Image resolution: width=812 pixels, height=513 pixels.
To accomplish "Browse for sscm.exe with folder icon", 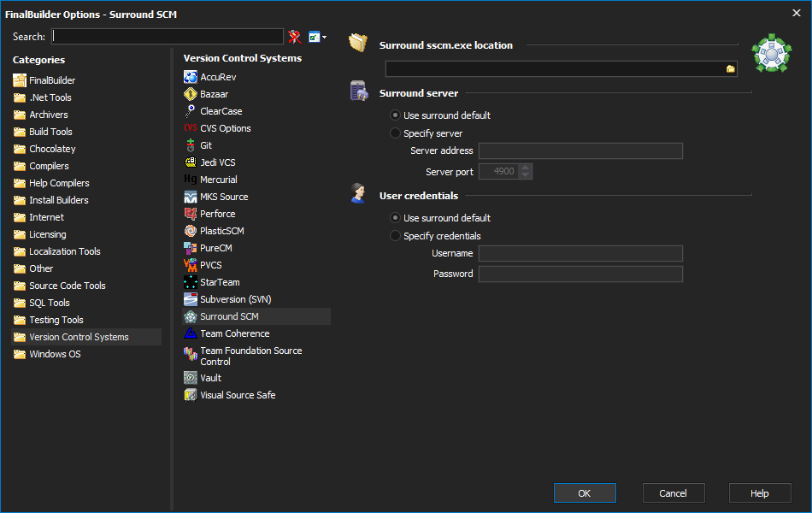I will tap(731, 68).
